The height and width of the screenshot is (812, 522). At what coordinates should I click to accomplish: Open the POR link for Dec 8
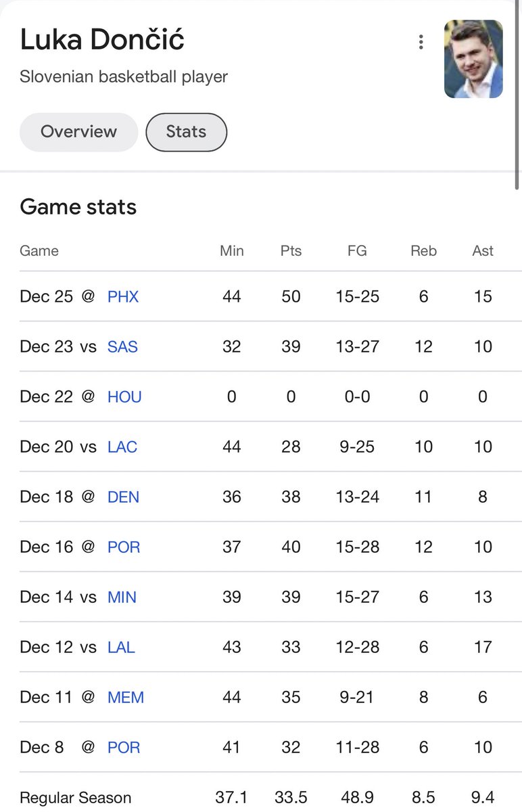click(124, 747)
